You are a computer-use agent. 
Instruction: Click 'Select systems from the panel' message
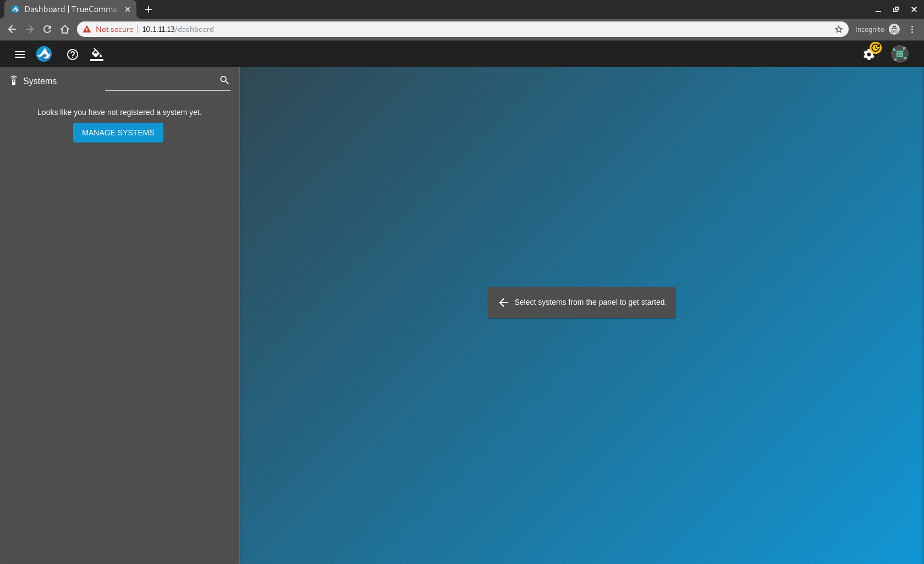(x=590, y=303)
